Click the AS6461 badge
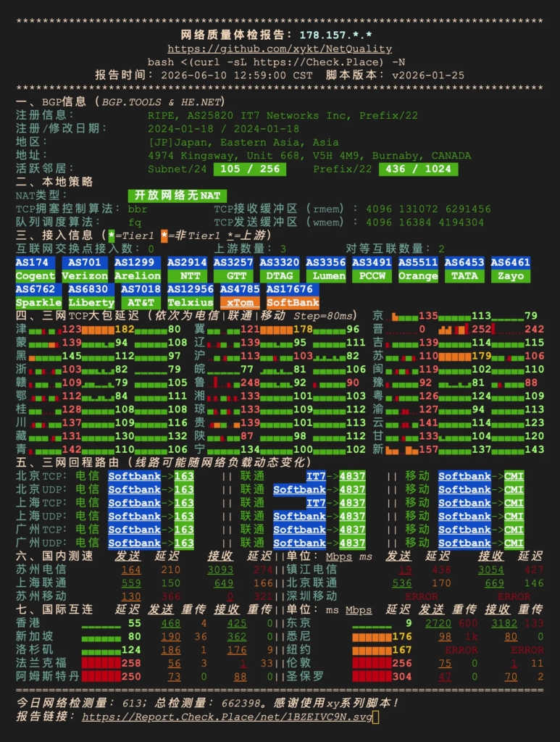 (510, 262)
